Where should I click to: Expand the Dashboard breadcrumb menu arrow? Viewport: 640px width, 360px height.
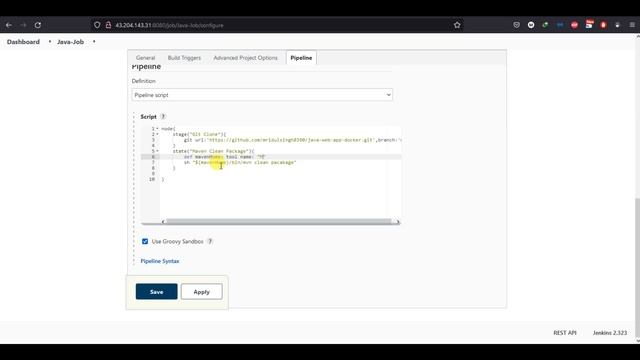[50, 42]
